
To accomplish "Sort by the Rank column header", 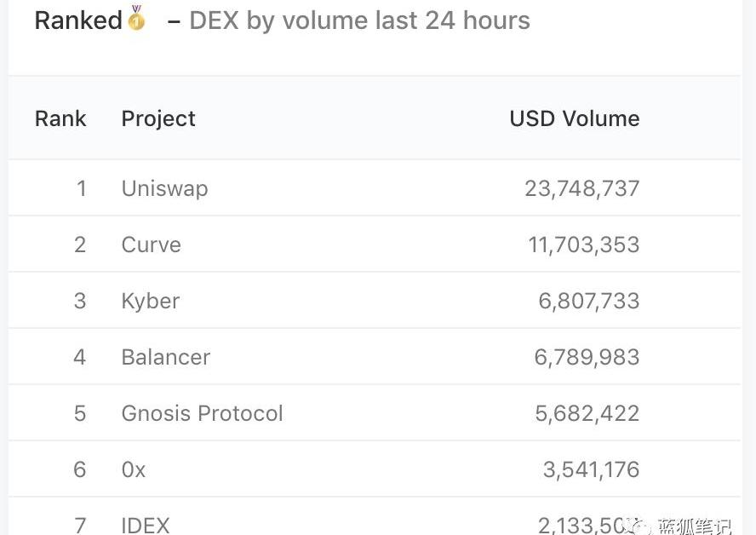I will tap(60, 118).
